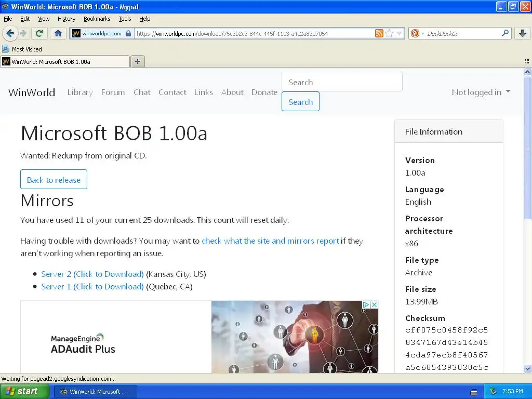532x399 pixels.
Task: Download from Server 1 Quebec
Action: tap(92, 287)
